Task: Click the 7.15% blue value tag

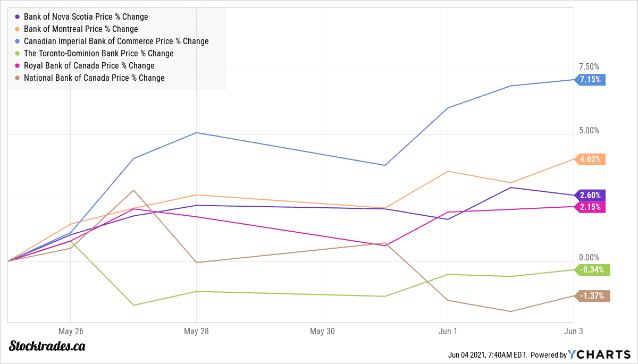Action: [x=590, y=80]
